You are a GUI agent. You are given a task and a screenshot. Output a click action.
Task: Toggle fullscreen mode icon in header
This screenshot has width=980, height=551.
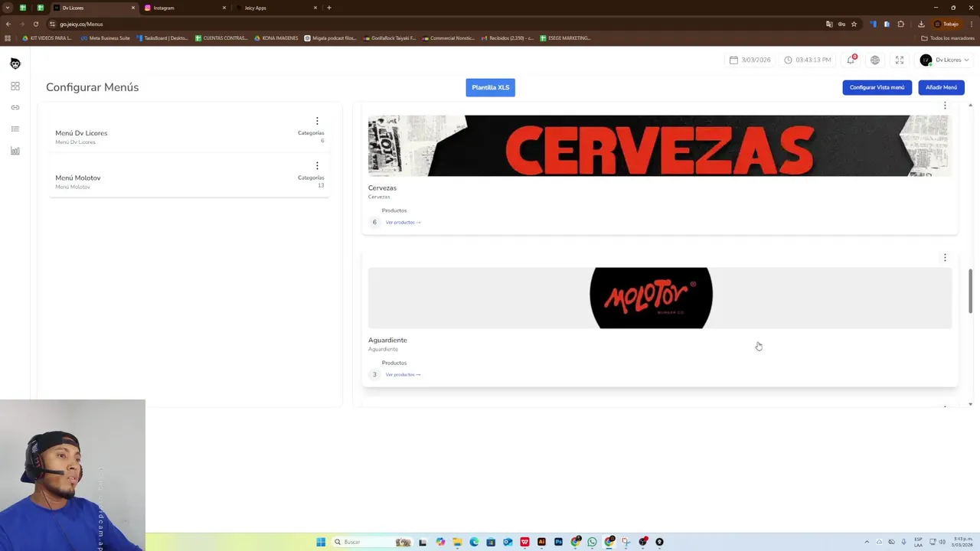(900, 60)
